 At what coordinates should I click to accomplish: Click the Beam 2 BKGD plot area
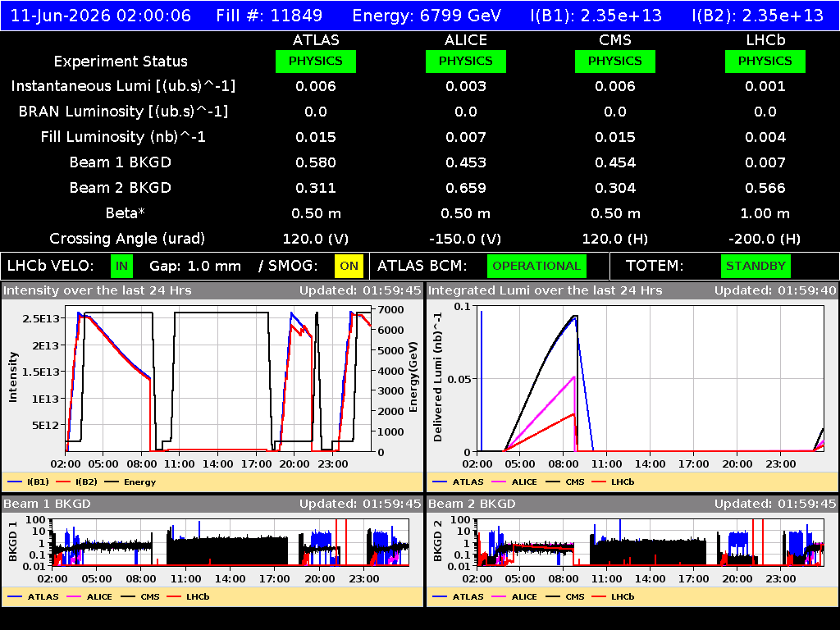pos(651,542)
